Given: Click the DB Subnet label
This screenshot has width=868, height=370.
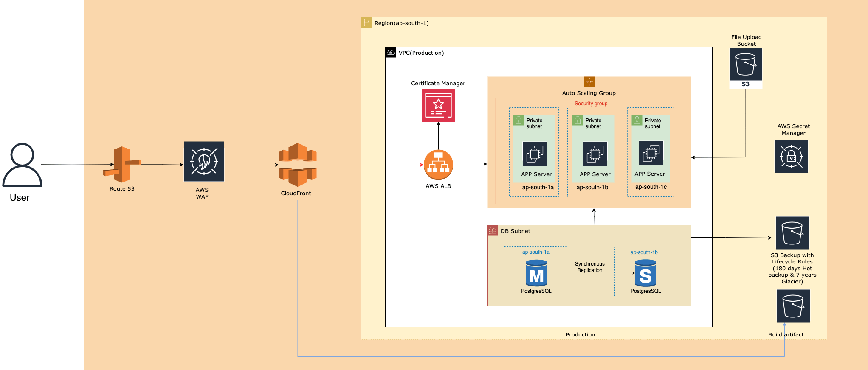Looking at the screenshot, I should (516, 231).
